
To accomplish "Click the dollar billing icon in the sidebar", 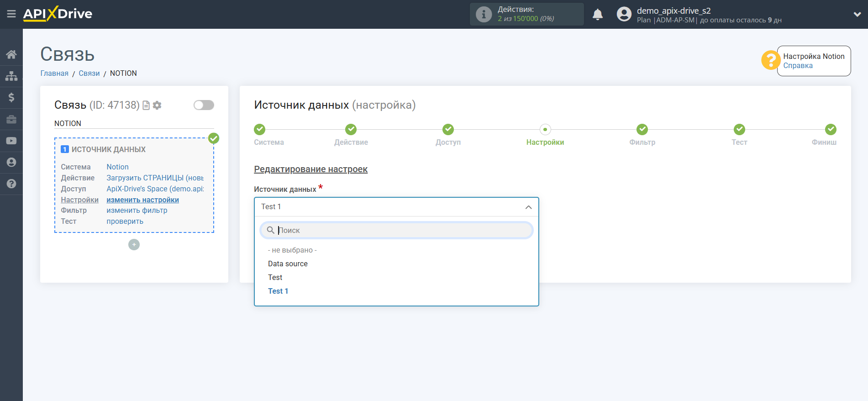I will [x=11, y=97].
